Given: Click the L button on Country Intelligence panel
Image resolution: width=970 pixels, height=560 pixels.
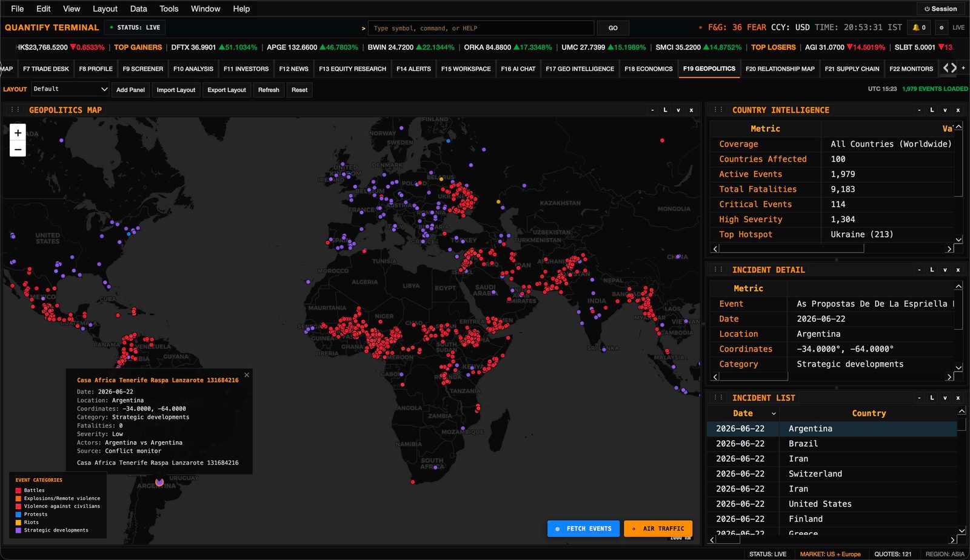Looking at the screenshot, I should (932, 110).
